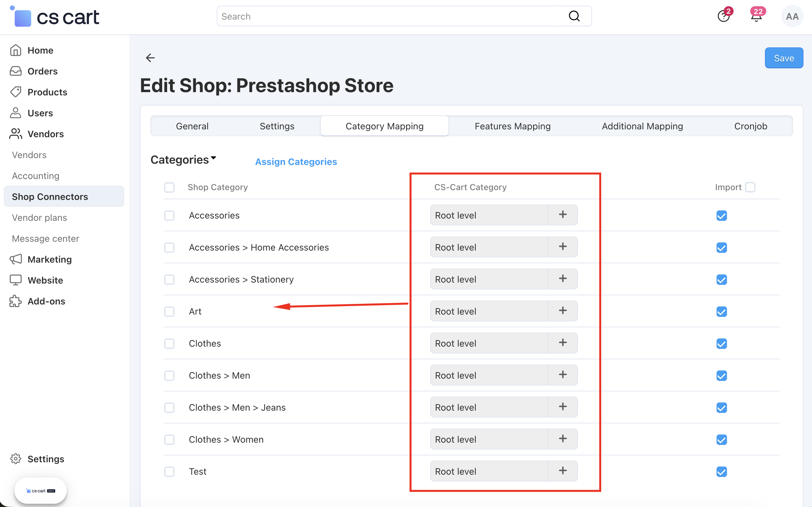The height and width of the screenshot is (507, 812).
Task: Click the Save button
Action: click(784, 58)
